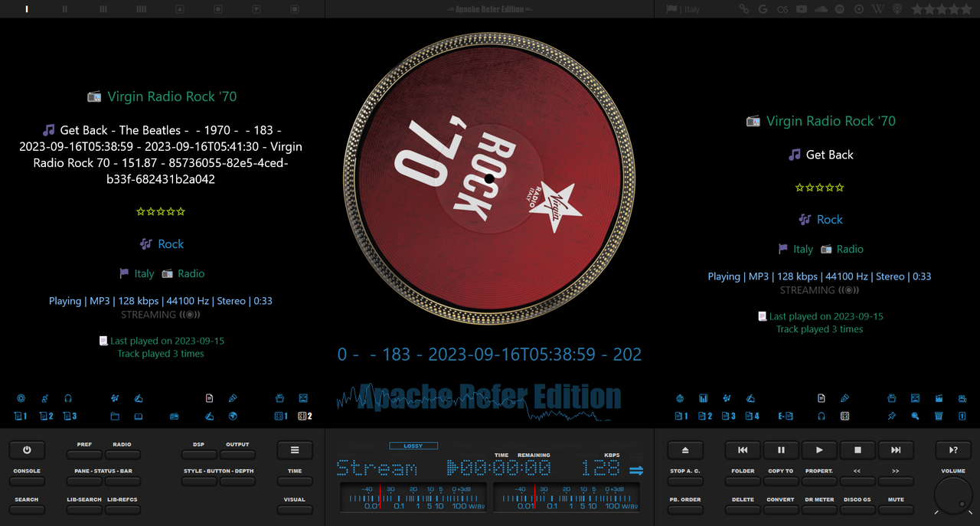Click the trash bin icon

[939, 416]
